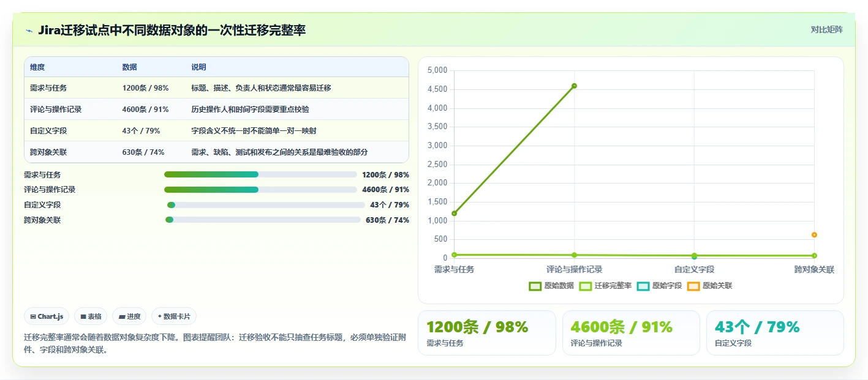Click the 对比矩阵 label in the header
Image resolution: width=868 pixels, height=380 pixels.
(826, 29)
